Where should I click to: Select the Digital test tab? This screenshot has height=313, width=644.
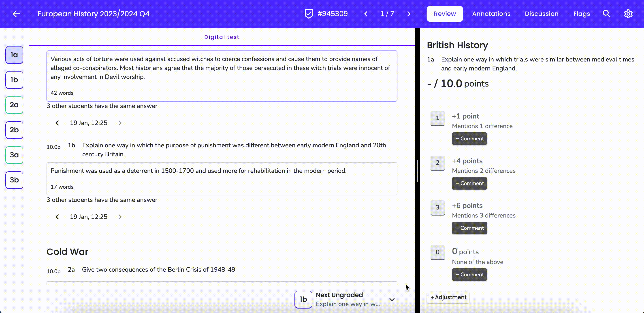[x=222, y=37]
